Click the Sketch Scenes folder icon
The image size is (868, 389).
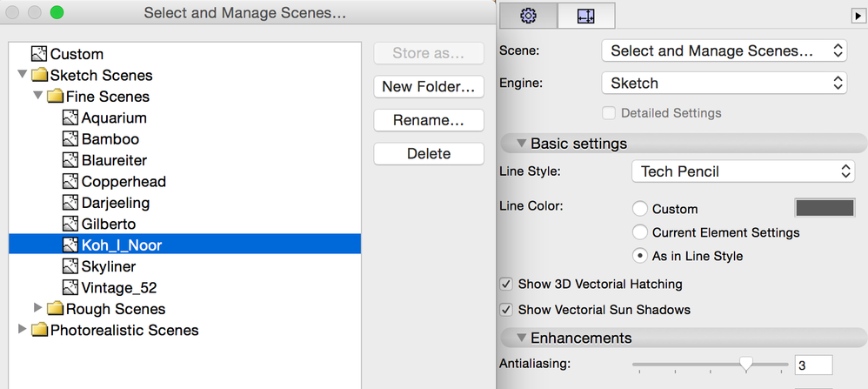coord(39,76)
